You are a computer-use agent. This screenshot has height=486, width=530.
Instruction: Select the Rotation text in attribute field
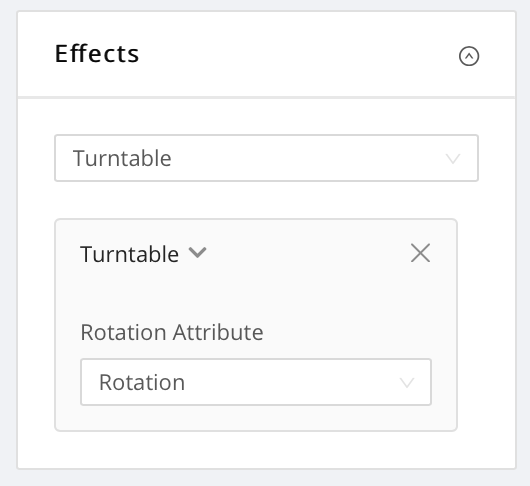coord(142,382)
